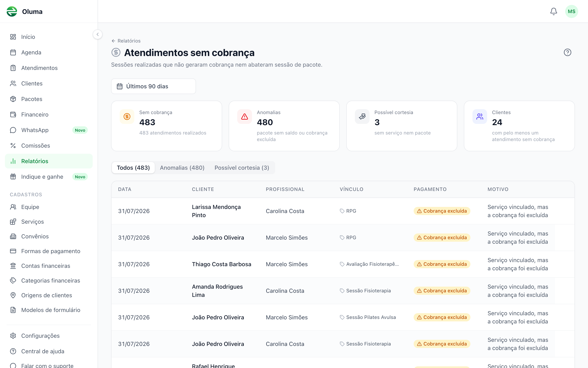Click the Início grid icon in sidebar

(x=13, y=37)
